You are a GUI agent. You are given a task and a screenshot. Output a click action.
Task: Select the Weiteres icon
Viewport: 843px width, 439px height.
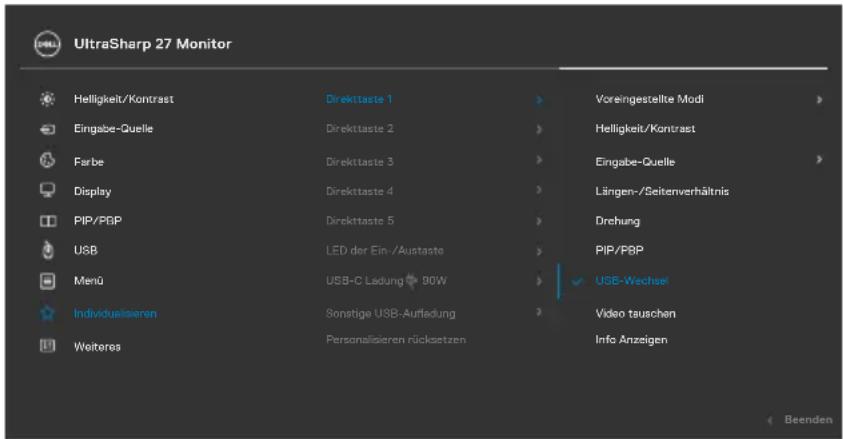47,346
